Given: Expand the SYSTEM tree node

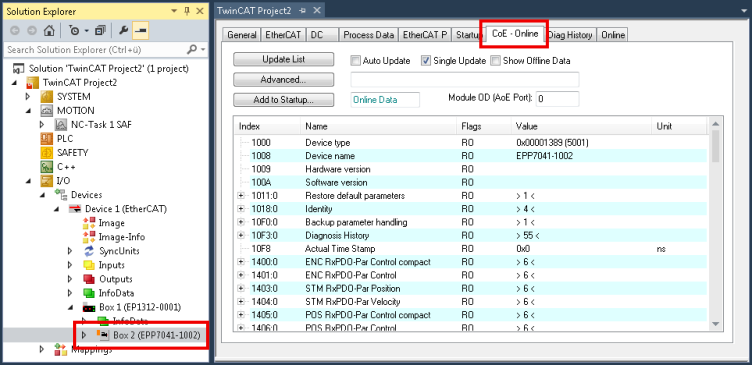Looking at the screenshot, I should click(x=27, y=96).
